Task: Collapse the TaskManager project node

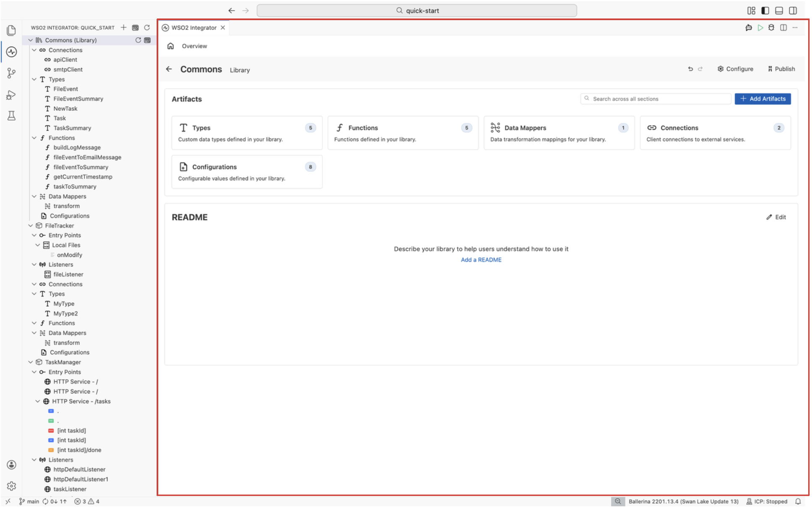Action: pos(31,362)
